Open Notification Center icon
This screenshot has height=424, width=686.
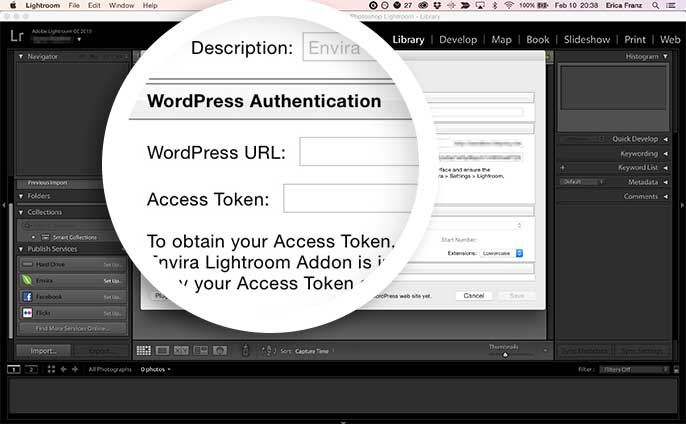point(671,5)
